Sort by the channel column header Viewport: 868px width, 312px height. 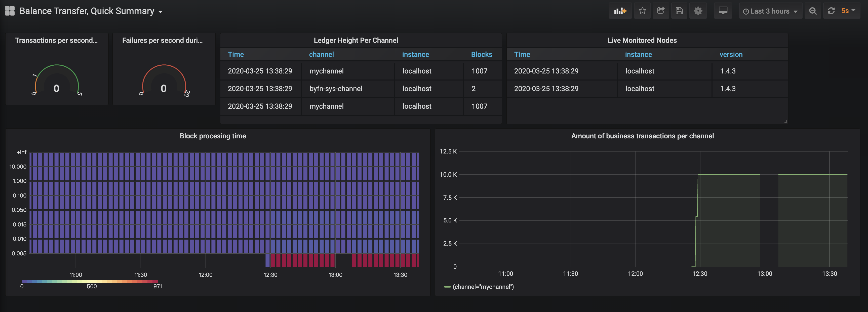pyautogui.click(x=322, y=54)
